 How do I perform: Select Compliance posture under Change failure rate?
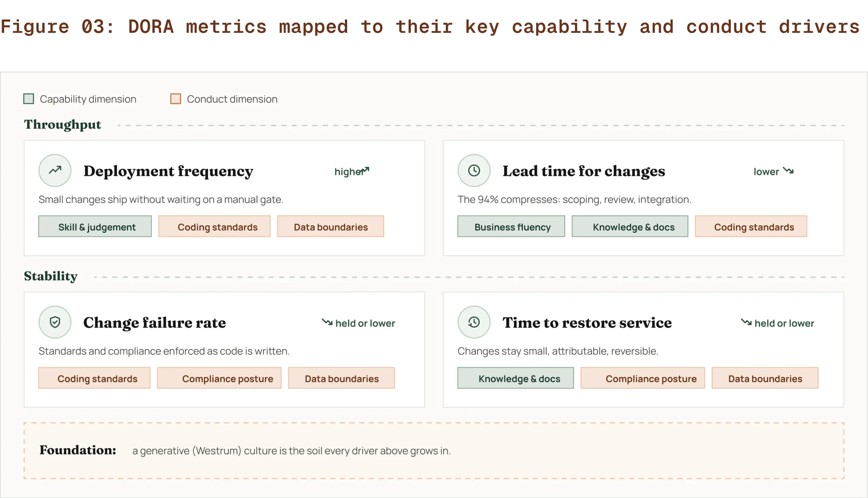pyautogui.click(x=219, y=378)
